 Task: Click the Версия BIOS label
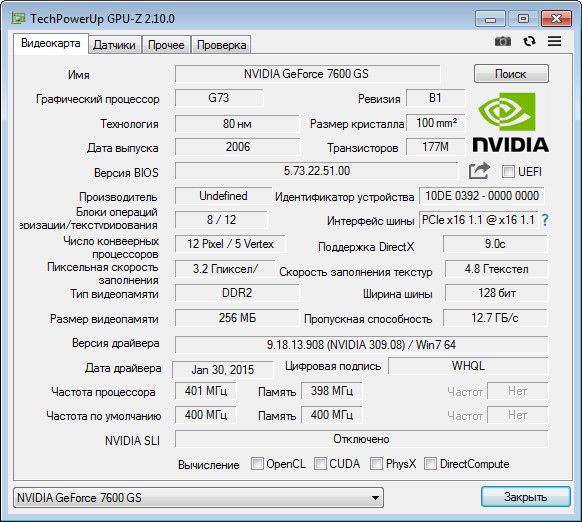[x=126, y=173]
